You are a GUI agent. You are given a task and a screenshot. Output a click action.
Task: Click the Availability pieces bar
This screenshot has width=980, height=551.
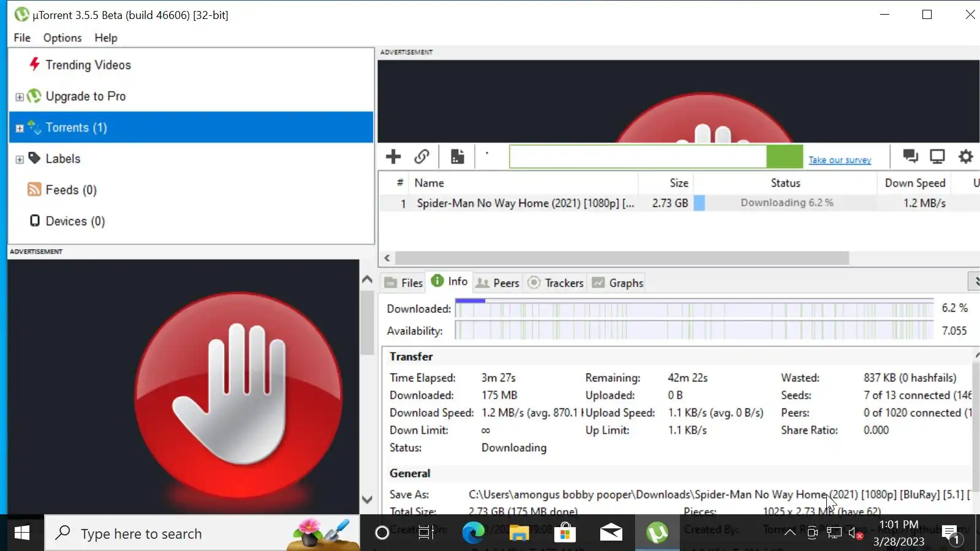pos(695,331)
